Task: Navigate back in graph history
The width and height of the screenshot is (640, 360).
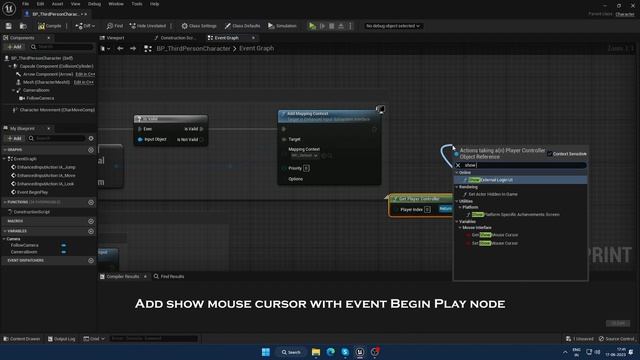Action: pos(120,49)
